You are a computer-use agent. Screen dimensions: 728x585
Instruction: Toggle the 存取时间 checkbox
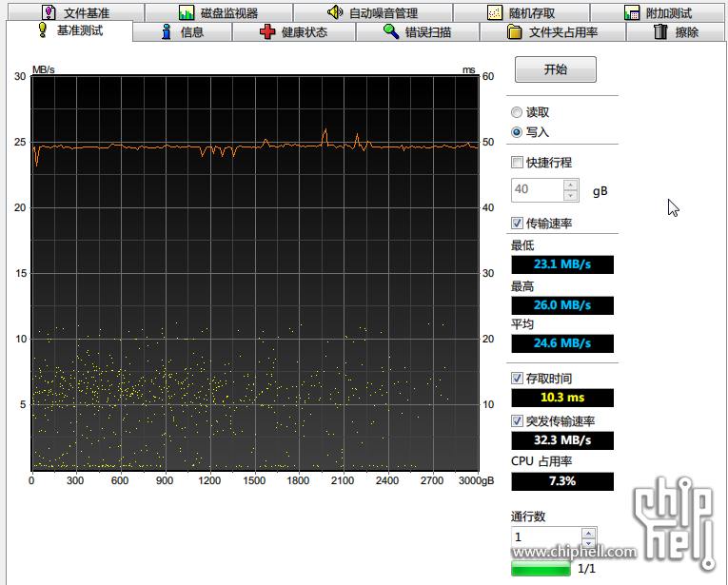(x=517, y=378)
